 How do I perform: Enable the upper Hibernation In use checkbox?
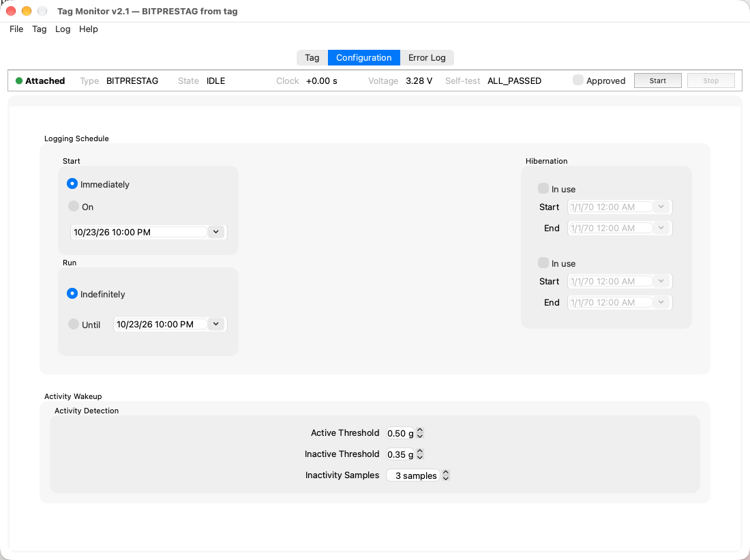click(x=543, y=188)
